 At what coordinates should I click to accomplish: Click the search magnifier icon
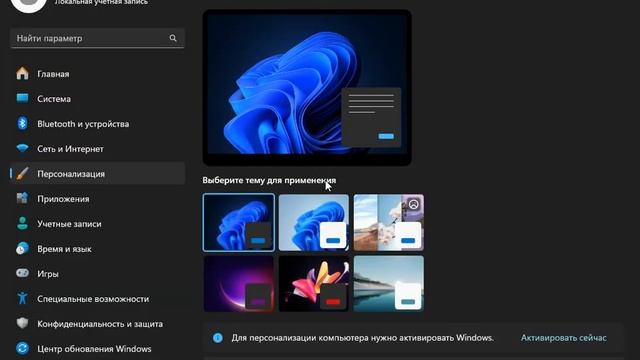[x=173, y=38]
